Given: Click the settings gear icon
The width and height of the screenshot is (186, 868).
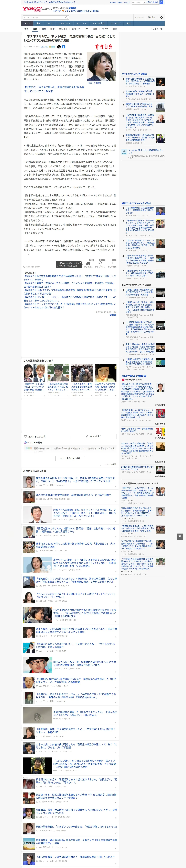Looking at the screenshot, I should click(x=161, y=17).
